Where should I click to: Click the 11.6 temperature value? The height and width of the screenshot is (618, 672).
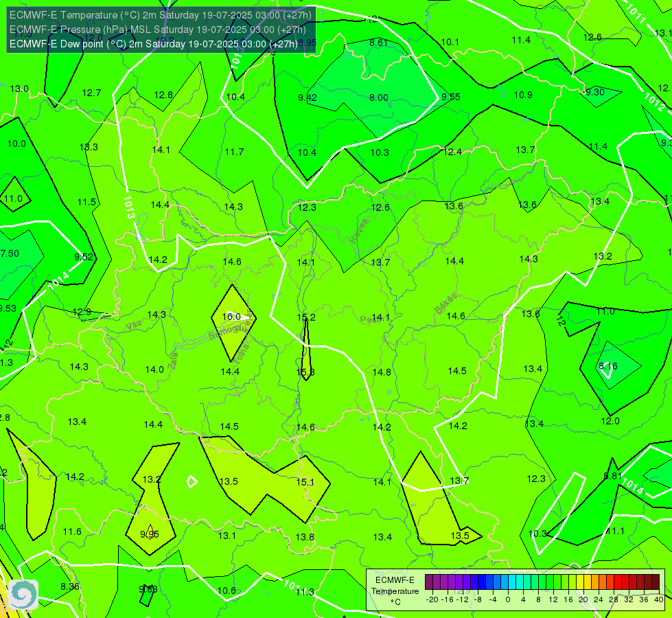72,531
